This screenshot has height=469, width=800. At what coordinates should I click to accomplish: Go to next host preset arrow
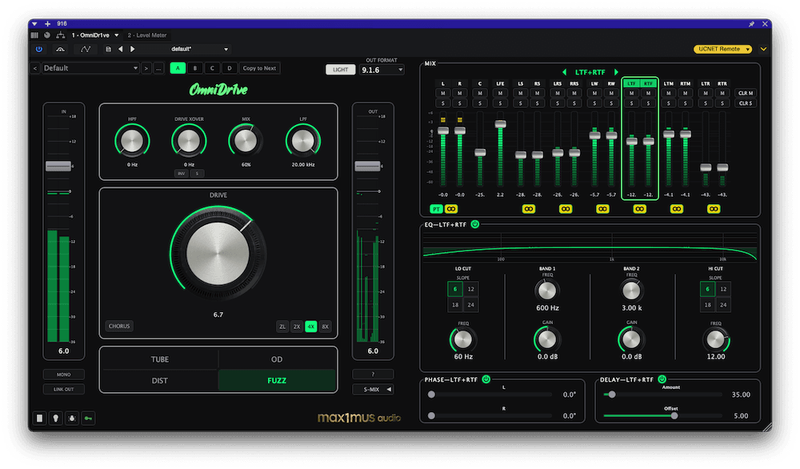point(133,49)
